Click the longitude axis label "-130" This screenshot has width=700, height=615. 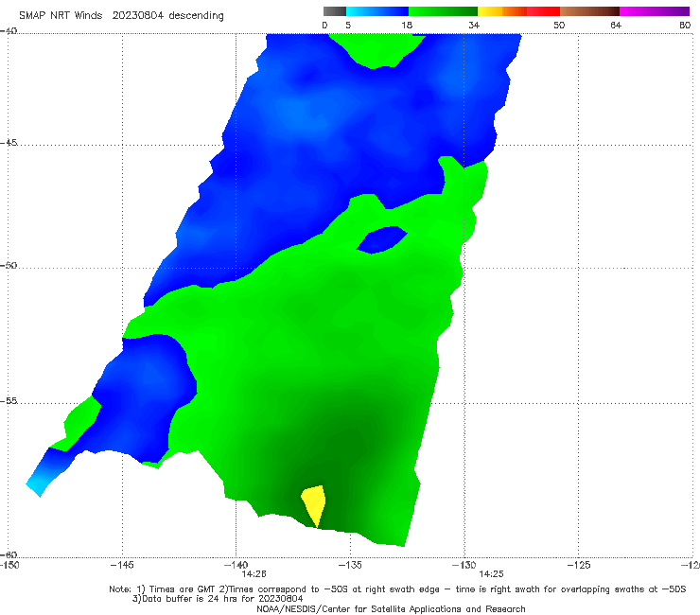(464, 565)
